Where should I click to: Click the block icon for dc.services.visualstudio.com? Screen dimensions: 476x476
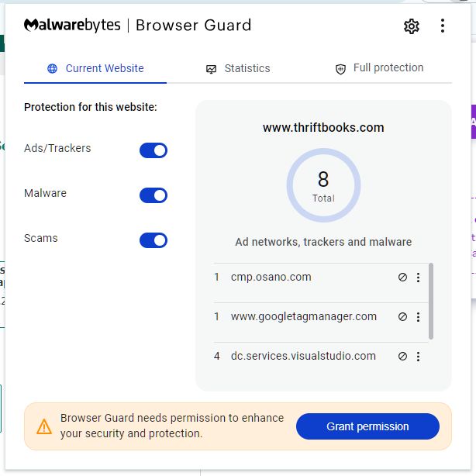pos(402,357)
